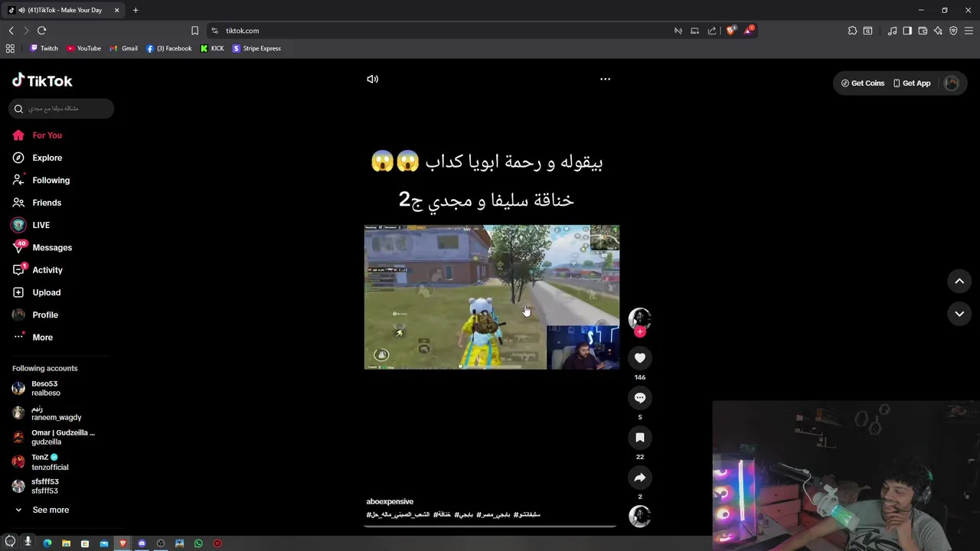Follow the creator with plus badge
The height and width of the screenshot is (551, 980).
click(640, 331)
